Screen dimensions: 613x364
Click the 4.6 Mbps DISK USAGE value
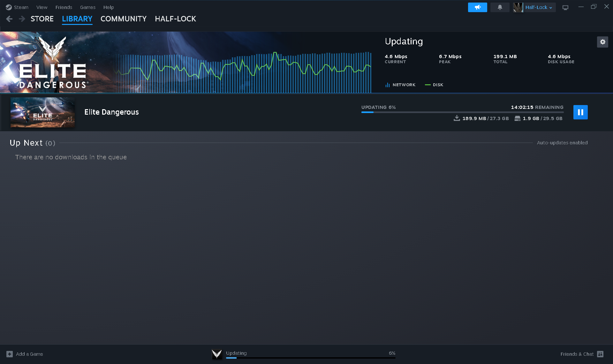click(559, 57)
